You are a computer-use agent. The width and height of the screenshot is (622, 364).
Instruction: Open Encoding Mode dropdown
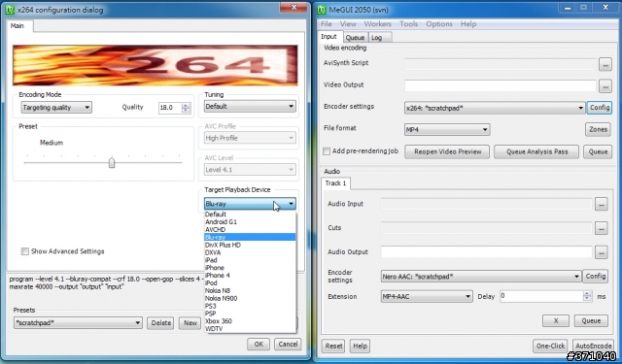56,108
